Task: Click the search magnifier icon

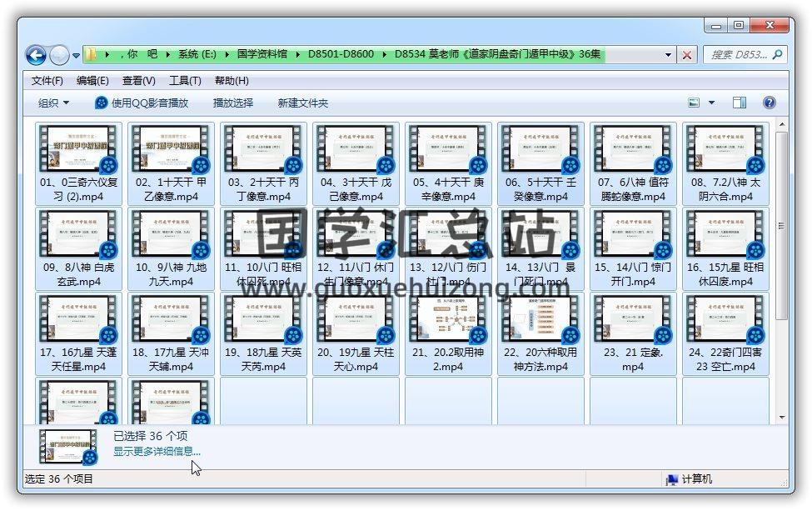Action: pos(778,55)
